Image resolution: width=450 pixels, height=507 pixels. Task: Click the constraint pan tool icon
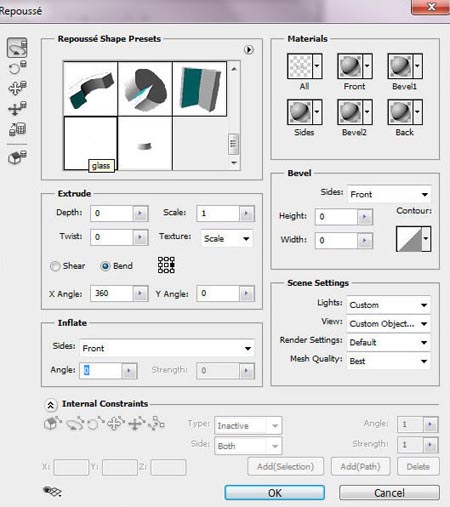(x=116, y=424)
